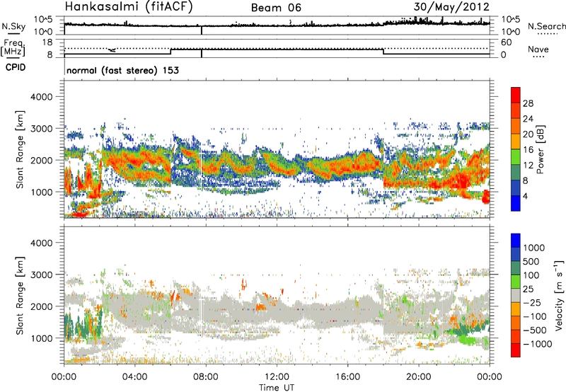Click the 'N.Sky' axis label

click(13, 26)
